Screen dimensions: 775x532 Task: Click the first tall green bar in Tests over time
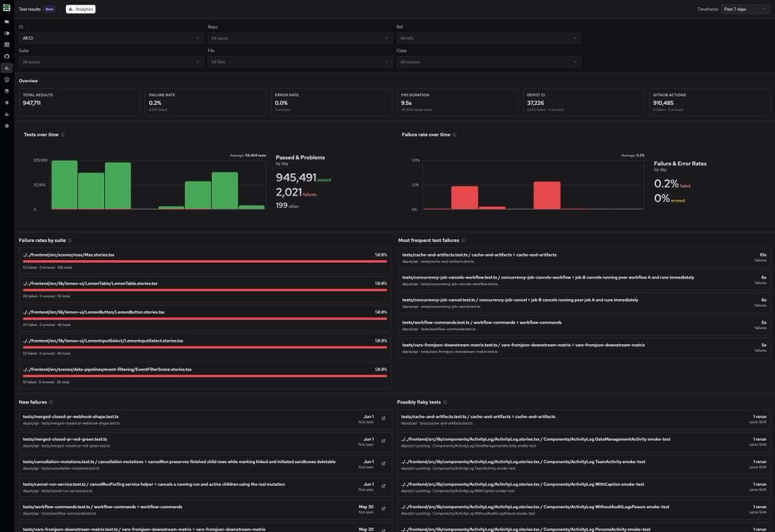65,185
